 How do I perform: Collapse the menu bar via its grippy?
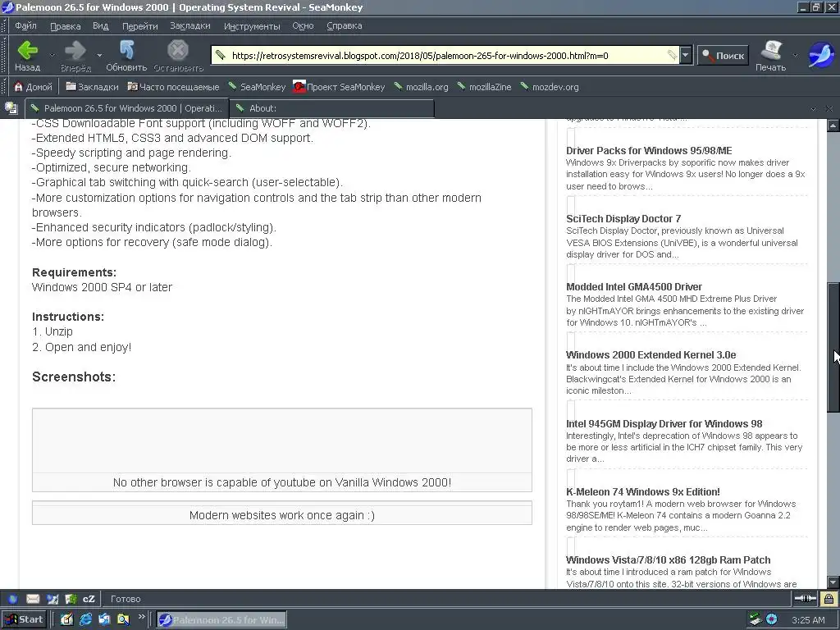(4, 25)
